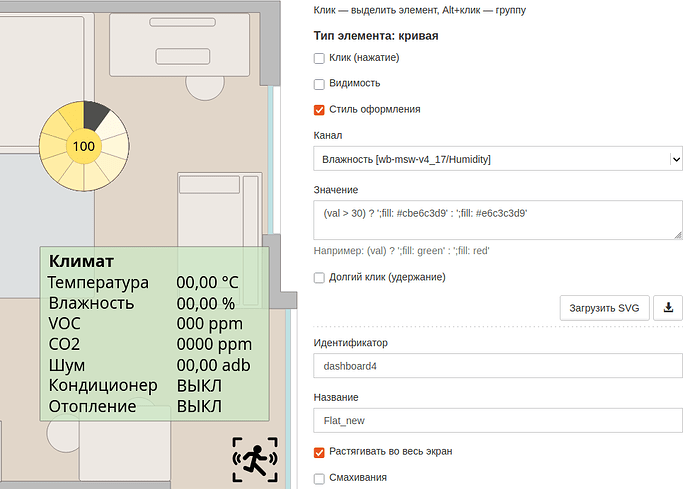Click the motion sensor running-person icon
Screen dimensions: 690x489
point(255,460)
